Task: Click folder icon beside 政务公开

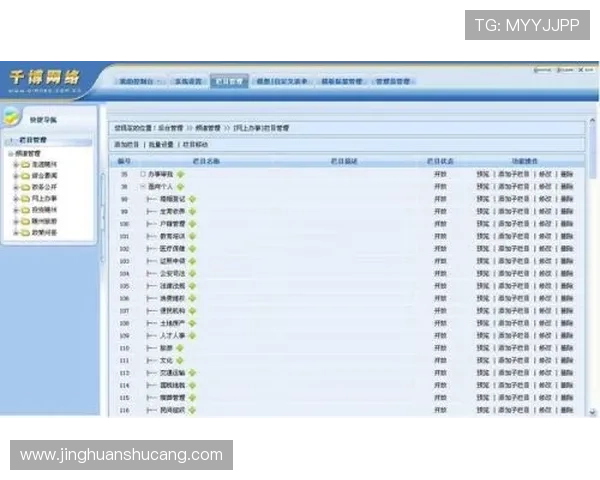Action: click(x=26, y=188)
